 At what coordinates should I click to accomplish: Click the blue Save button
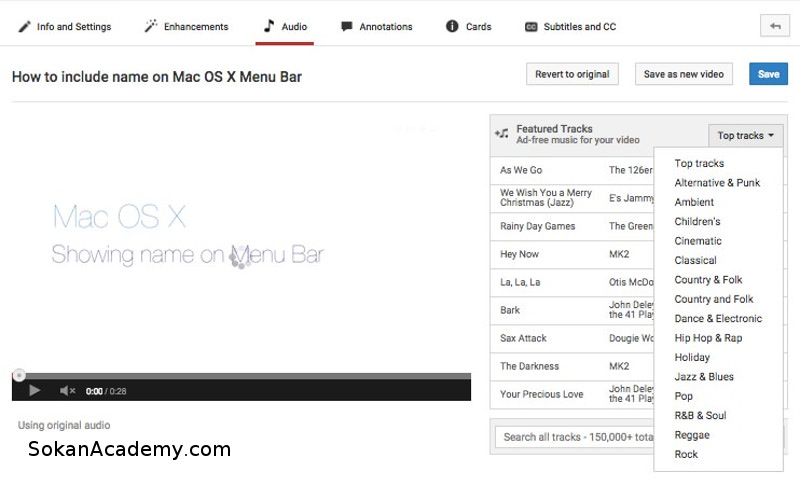(x=768, y=74)
